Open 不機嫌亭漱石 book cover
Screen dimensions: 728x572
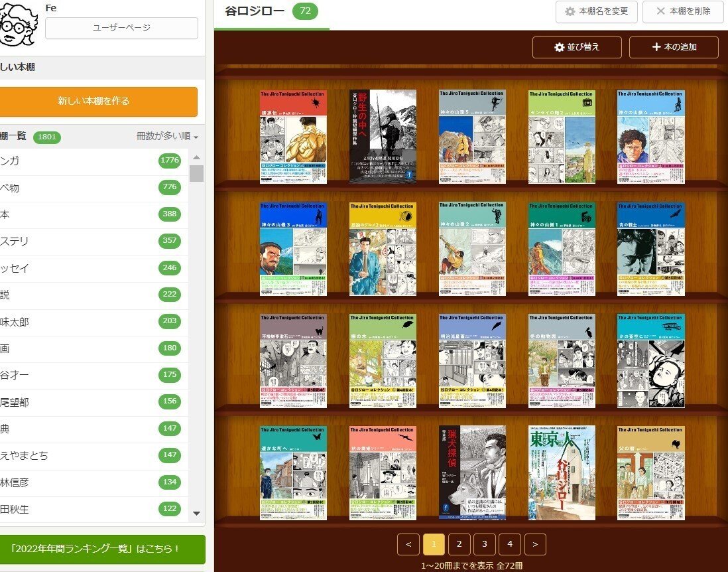(293, 361)
